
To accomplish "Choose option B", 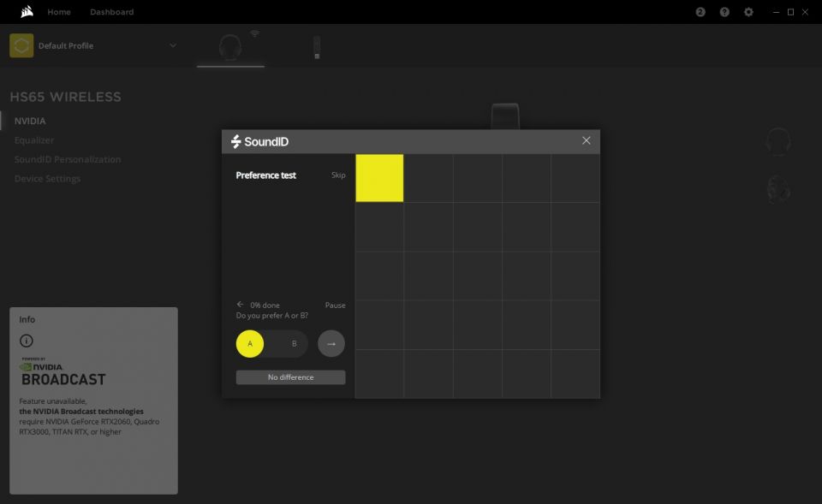I will pyautogui.click(x=294, y=344).
